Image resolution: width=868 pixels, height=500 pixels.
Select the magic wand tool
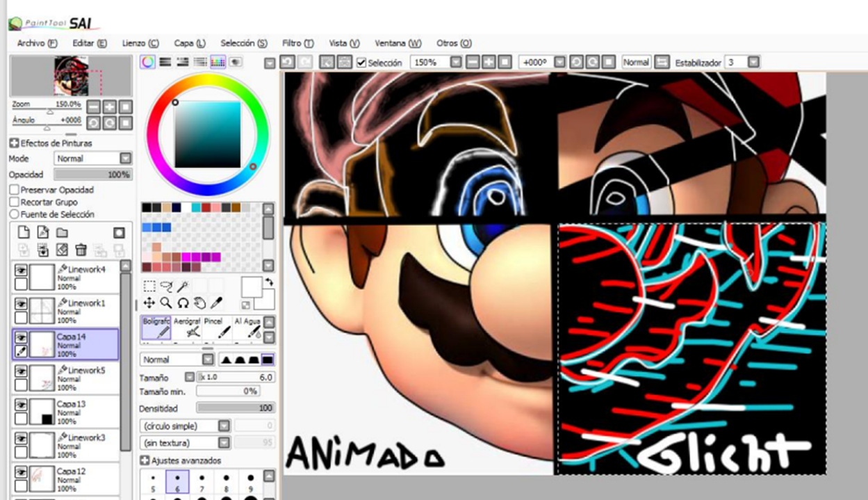[183, 286]
